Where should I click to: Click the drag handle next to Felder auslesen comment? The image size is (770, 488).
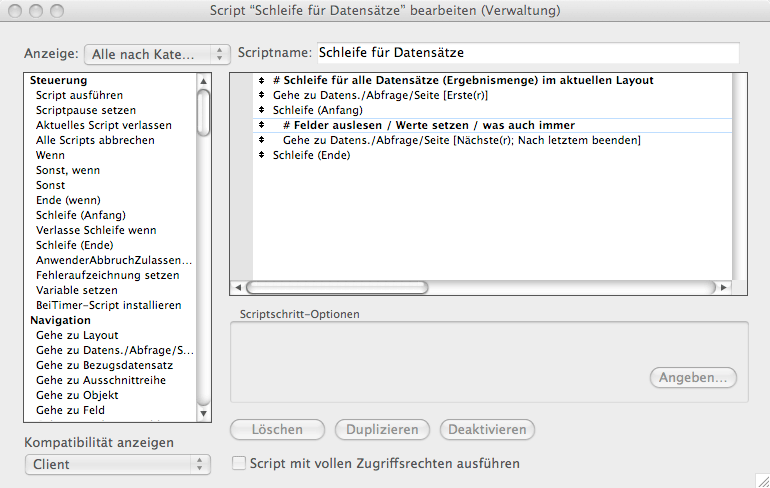point(261,125)
